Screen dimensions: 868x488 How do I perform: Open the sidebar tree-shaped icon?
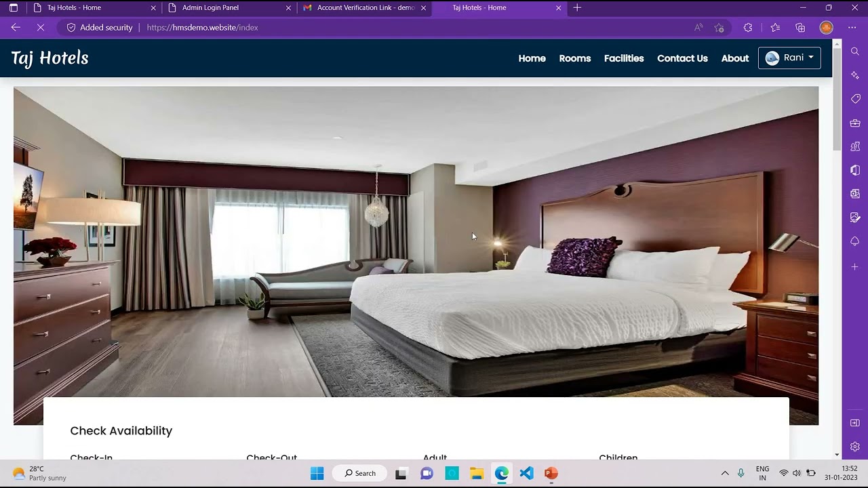pos(855,241)
